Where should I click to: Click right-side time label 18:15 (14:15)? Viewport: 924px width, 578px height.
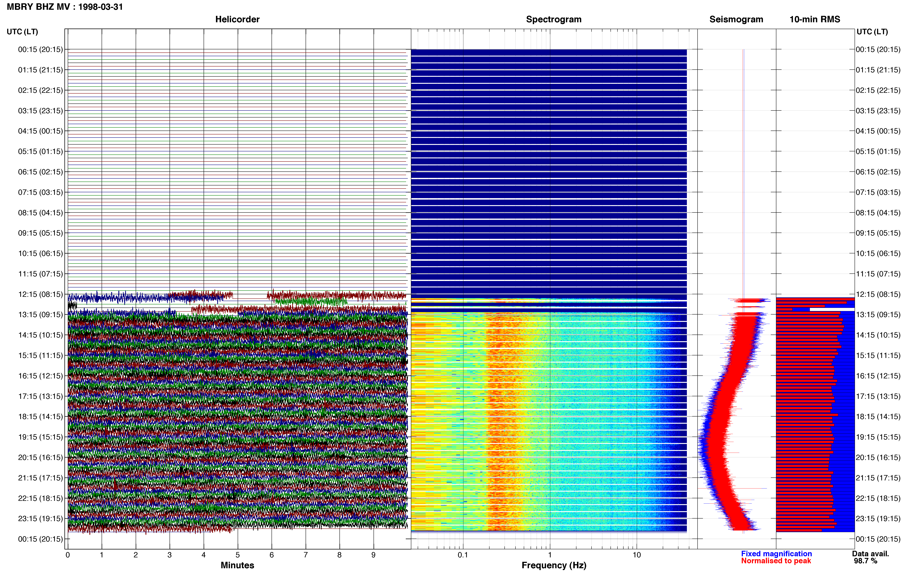tap(878, 417)
